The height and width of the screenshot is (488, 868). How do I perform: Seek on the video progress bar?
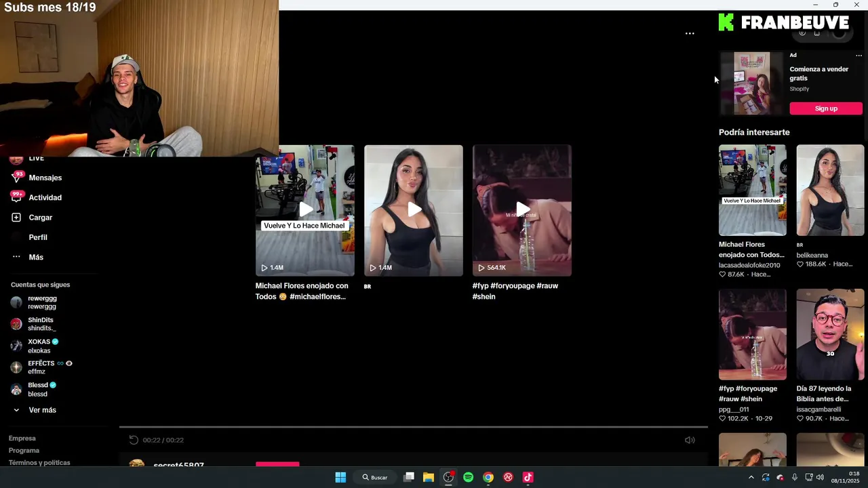coord(414,427)
